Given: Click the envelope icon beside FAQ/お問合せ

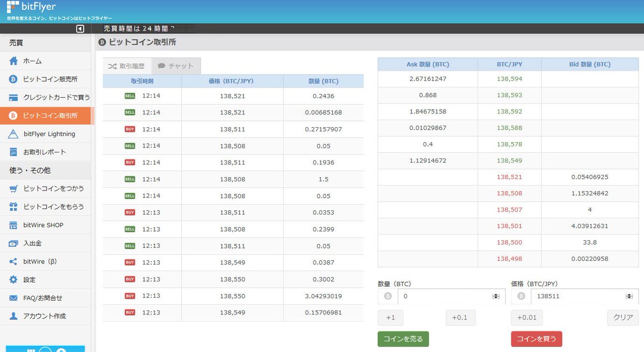Looking at the screenshot, I should [13, 298].
